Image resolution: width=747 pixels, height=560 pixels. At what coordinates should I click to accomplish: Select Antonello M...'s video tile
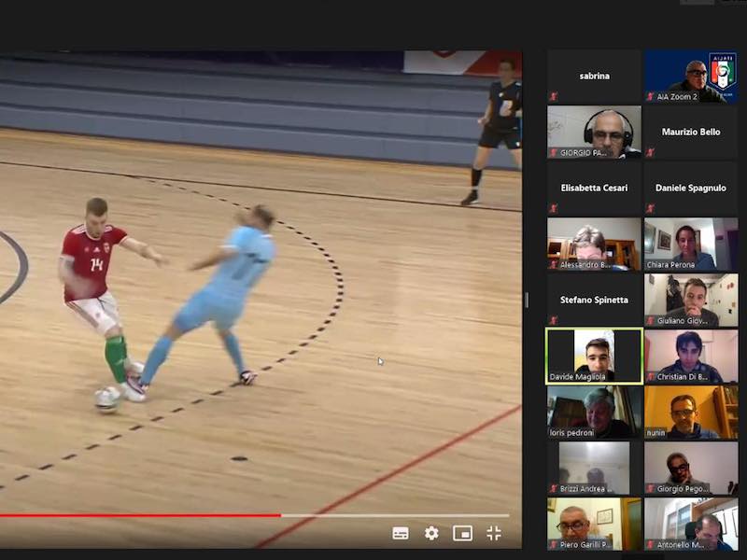click(691, 524)
